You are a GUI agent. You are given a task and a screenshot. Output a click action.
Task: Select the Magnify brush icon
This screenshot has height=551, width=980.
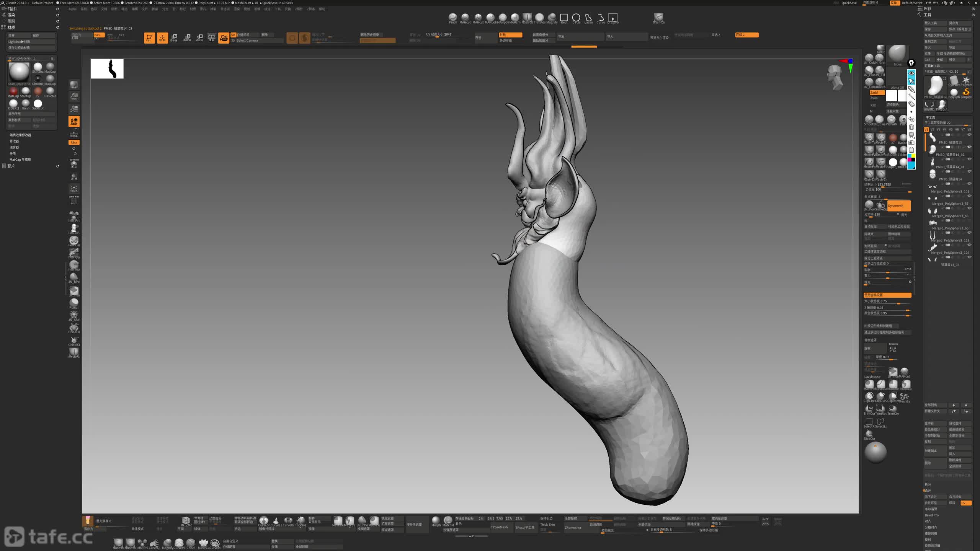pos(552,18)
